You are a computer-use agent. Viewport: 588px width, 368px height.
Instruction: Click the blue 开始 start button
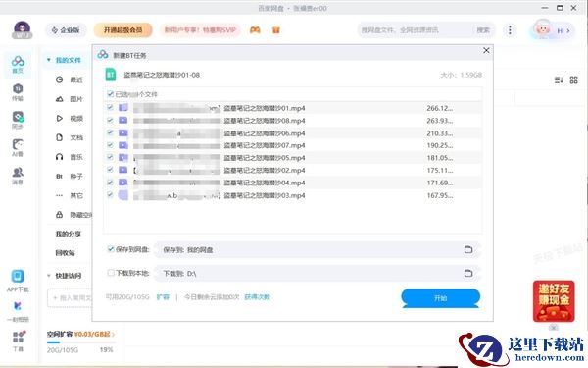tap(441, 297)
